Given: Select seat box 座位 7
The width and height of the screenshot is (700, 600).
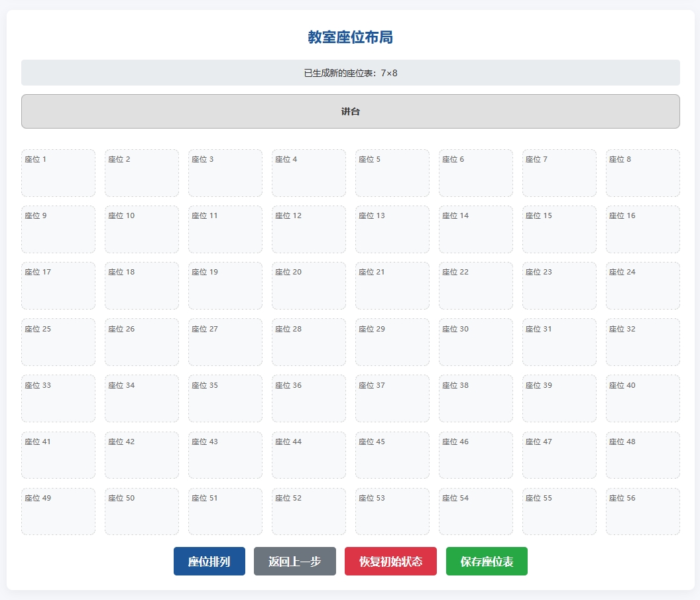Looking at the screenshot, I should tap(559, 173).
